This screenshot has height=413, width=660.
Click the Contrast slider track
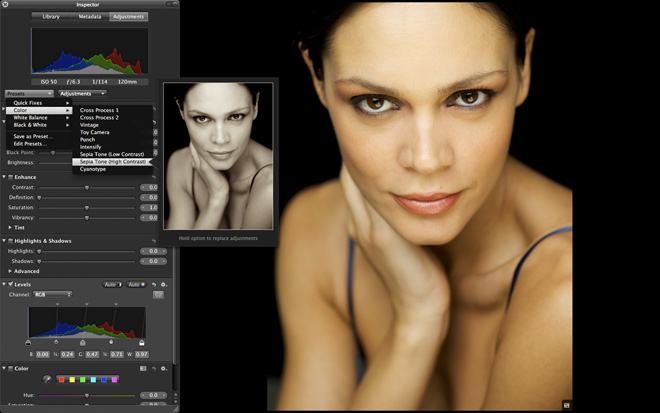(x=87, y=187)
